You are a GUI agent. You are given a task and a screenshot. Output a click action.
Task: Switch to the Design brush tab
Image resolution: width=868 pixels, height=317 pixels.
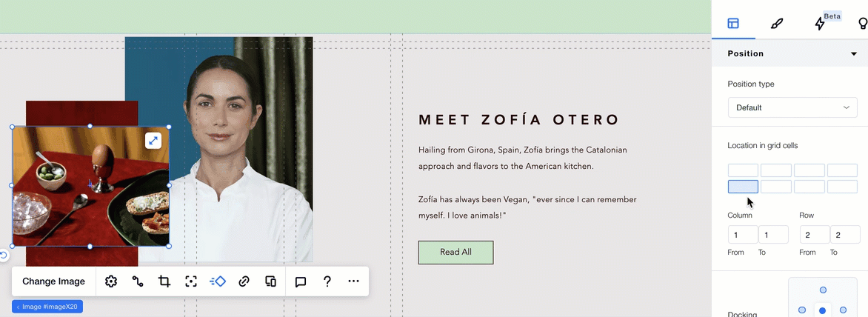coord(776,24)
